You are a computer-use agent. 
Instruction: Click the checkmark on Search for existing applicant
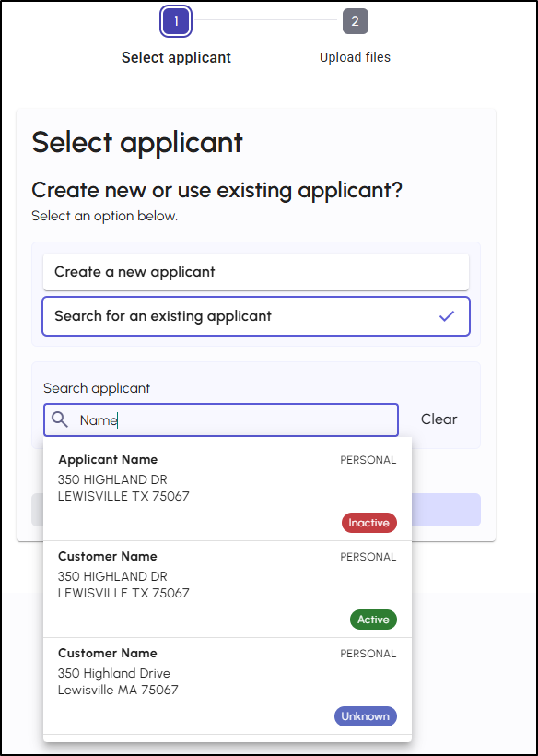[447, 316]
